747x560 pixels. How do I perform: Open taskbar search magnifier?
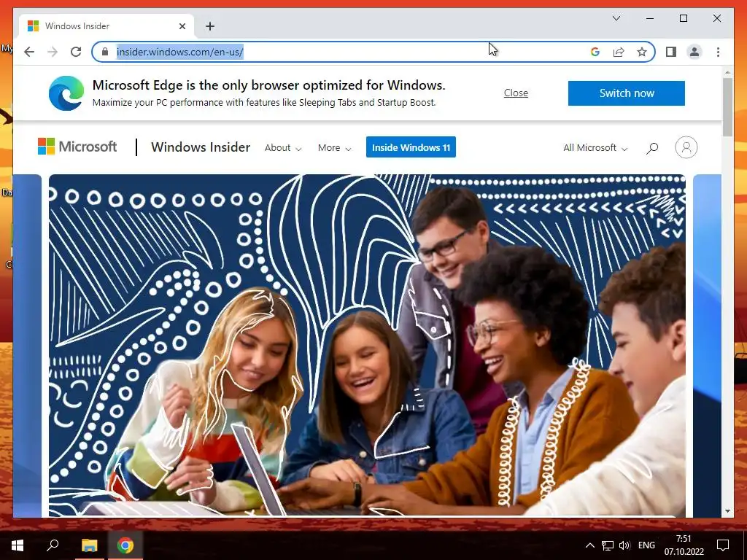click(x=53, y=545)
